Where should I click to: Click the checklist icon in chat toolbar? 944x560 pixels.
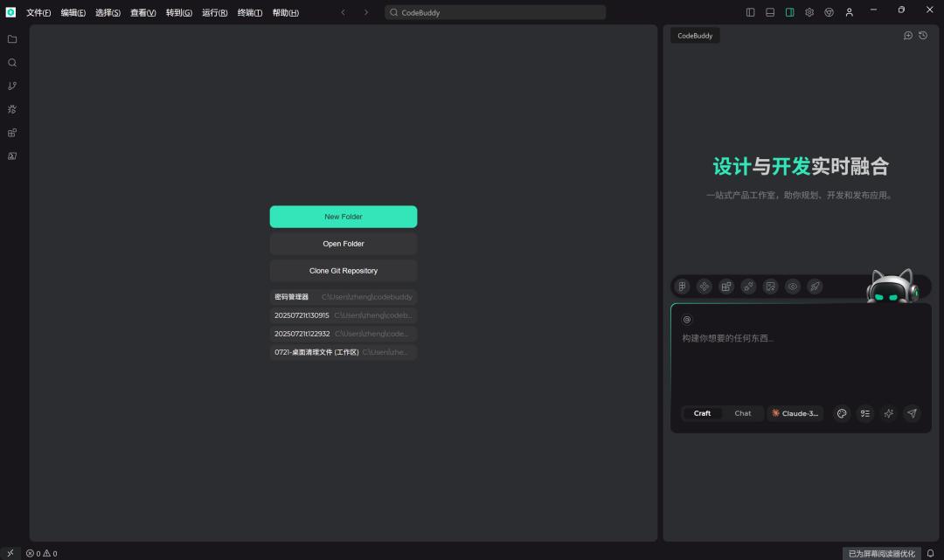pyautogui.click(x=865, y=413)
